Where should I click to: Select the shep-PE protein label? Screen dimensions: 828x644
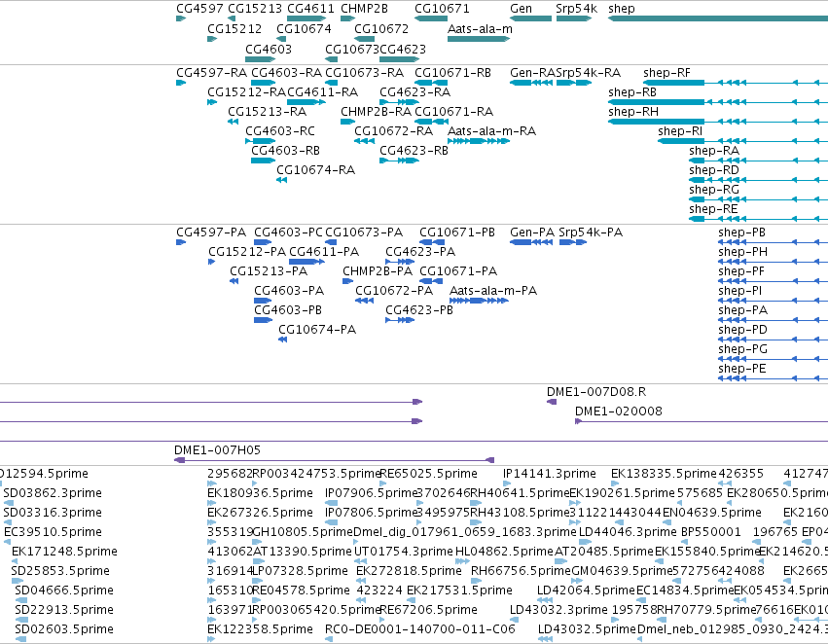pos(742,369)
